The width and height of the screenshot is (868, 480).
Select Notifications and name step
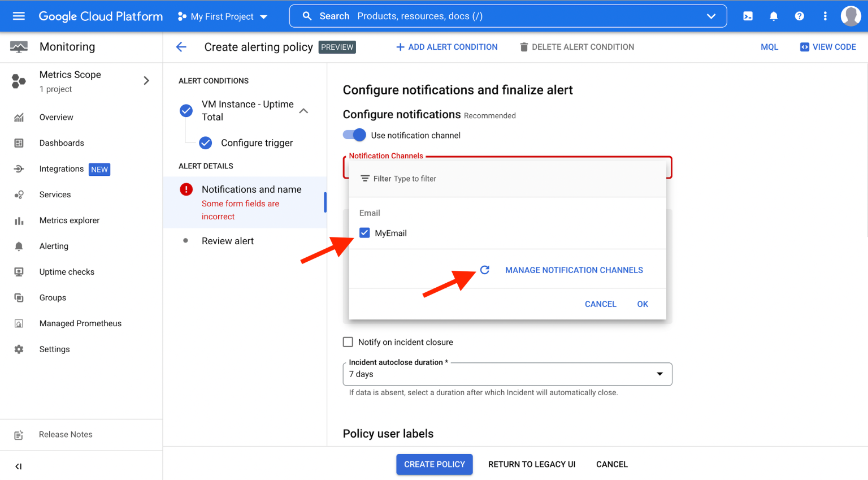251,189
